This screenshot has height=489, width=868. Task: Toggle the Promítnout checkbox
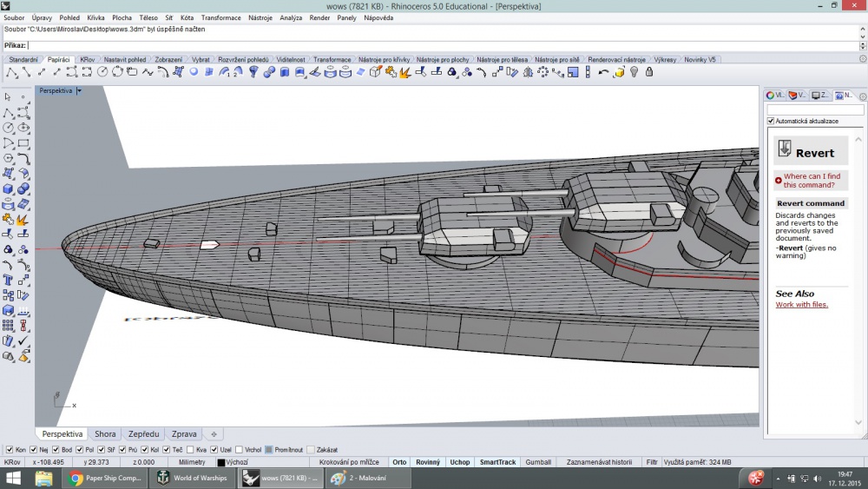tap(268, 450)
